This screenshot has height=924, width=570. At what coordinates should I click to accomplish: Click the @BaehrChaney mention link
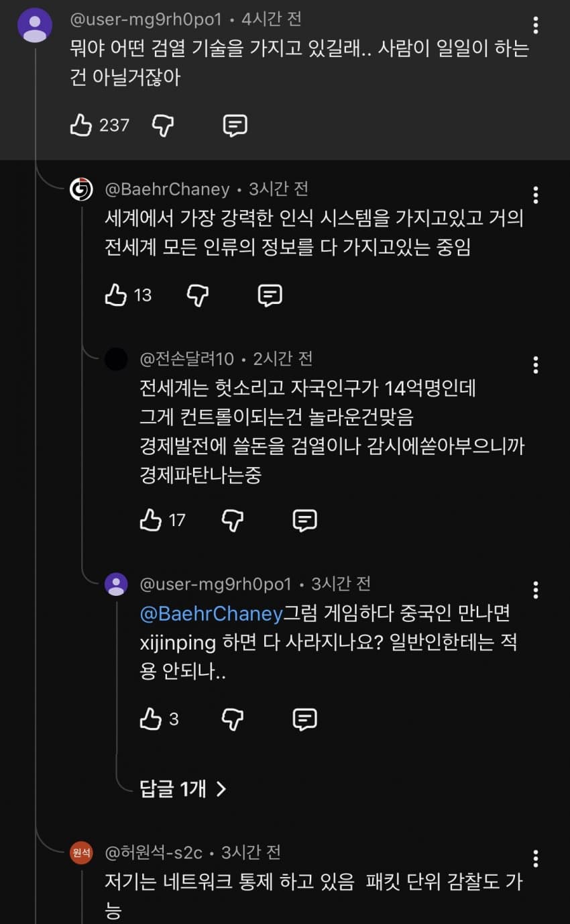coord(211,613)
